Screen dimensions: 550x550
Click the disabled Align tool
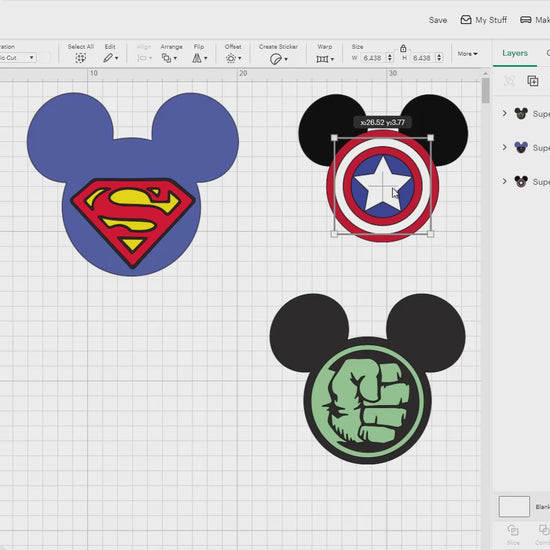click(x=144, y=58)
